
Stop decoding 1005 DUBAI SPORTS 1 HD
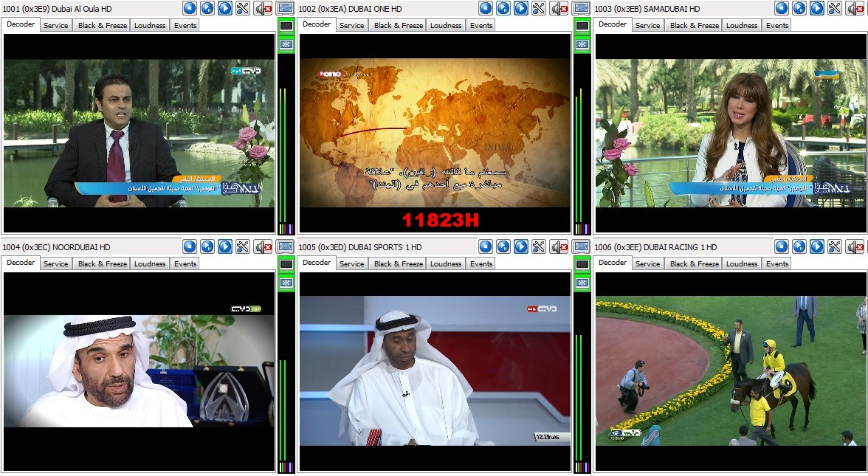486,246
